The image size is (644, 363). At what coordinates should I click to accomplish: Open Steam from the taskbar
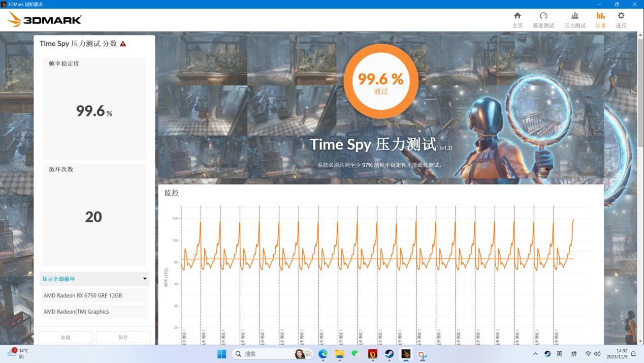tap(390, 354)
